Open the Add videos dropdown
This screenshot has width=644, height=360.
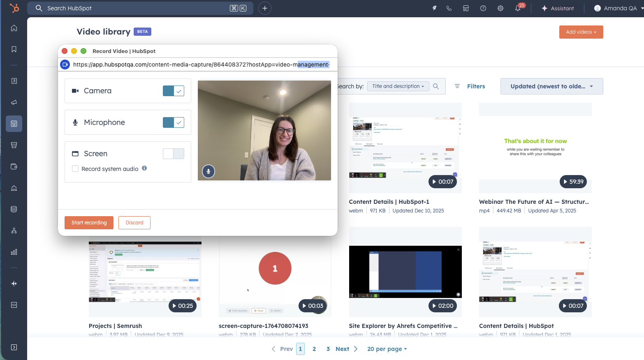pos(581,32)
